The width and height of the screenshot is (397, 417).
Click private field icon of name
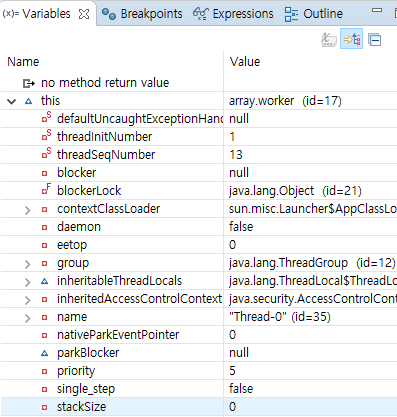(44, 317)
